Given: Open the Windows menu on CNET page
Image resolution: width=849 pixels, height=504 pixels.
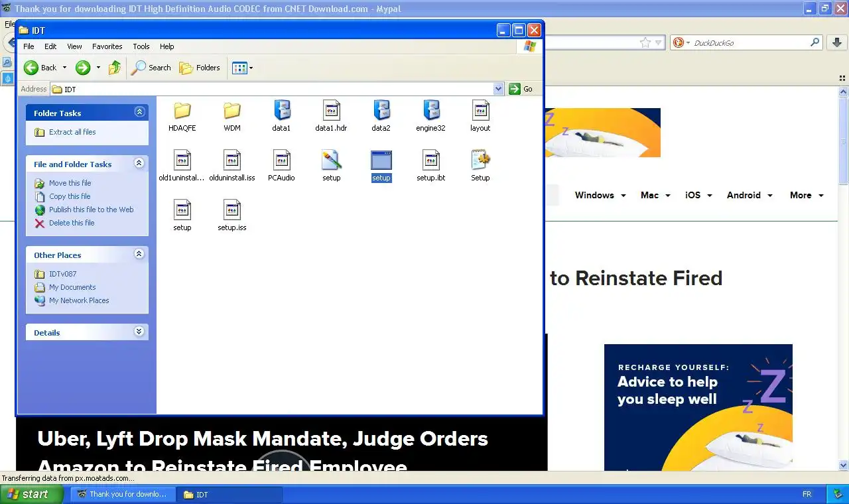Looking at the screenshot, I should pyautogui.click(x=600, y=195).
